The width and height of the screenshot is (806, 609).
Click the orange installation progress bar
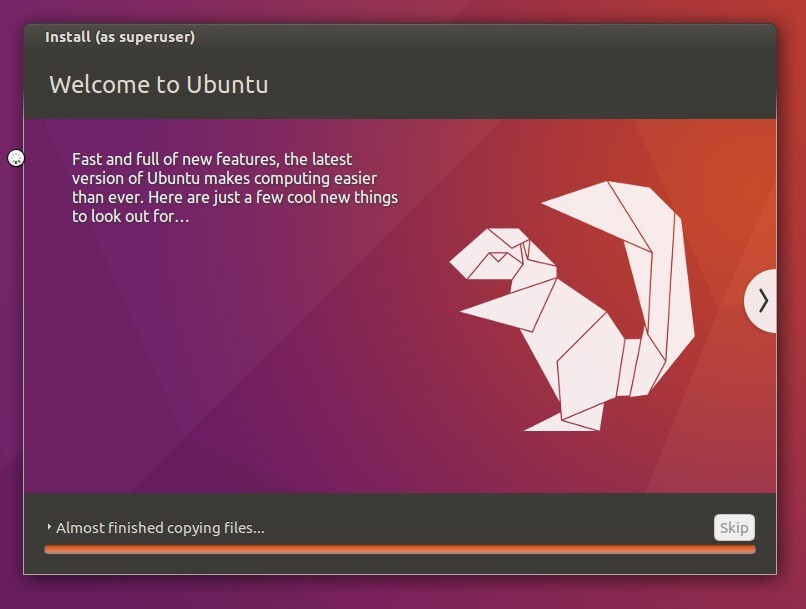click(400, 548)
